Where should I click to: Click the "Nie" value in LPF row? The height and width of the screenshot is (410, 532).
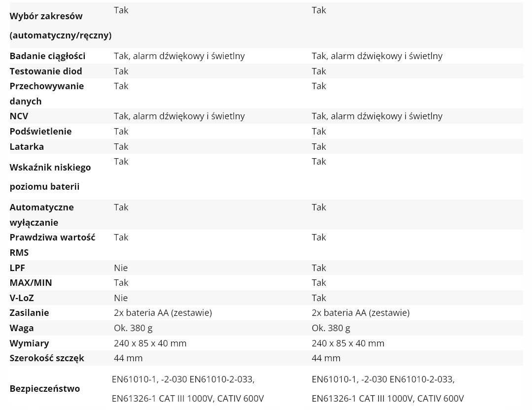click(x=121, y=268)
